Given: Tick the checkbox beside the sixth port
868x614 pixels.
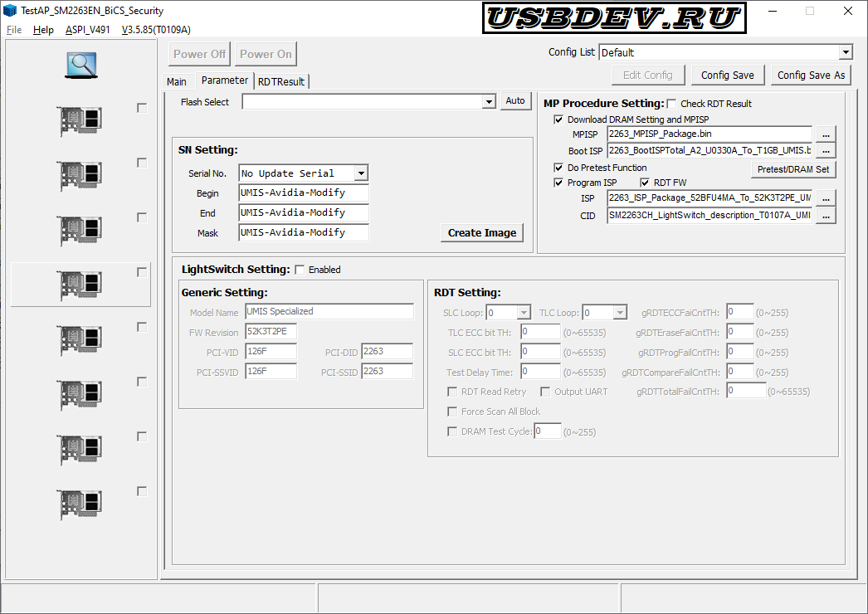Looking at the screenshot, I should tap(142, 382).
